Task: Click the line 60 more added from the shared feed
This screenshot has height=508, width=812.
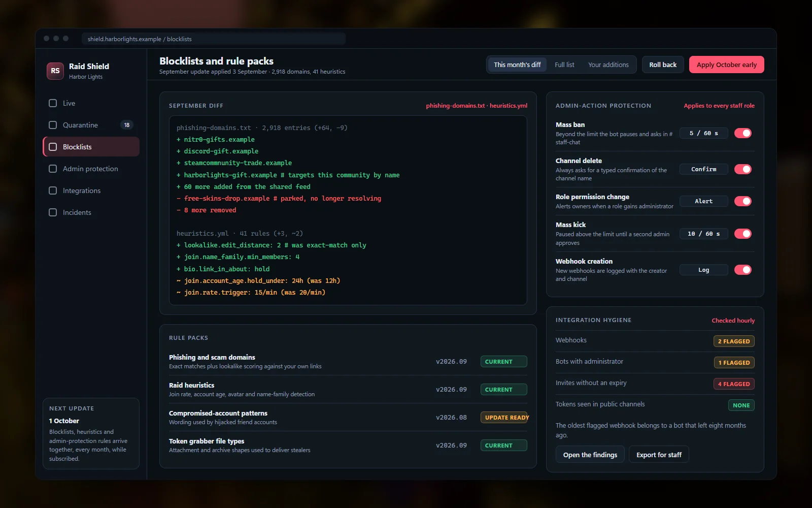Action: [x=243, y=187]
